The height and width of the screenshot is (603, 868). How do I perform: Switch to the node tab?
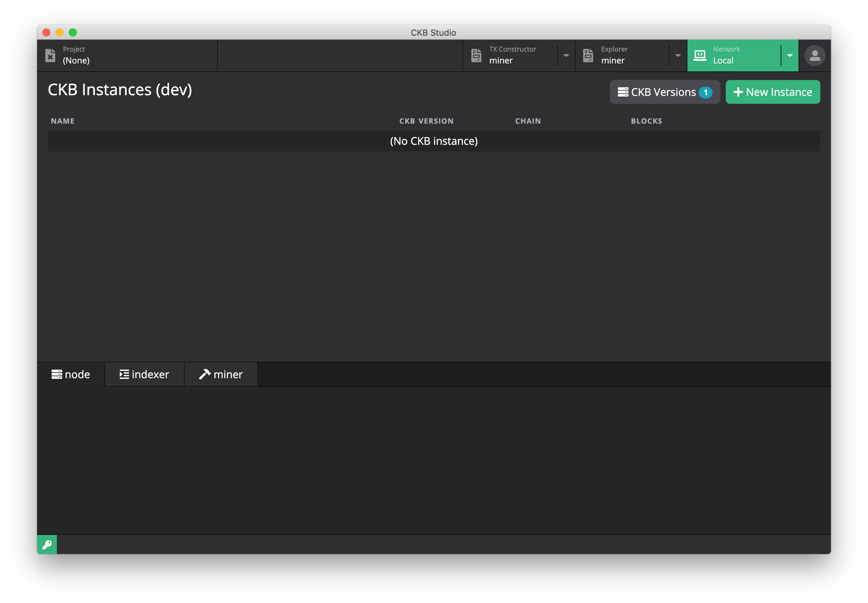pyautogui.click(x=71, y=375)
